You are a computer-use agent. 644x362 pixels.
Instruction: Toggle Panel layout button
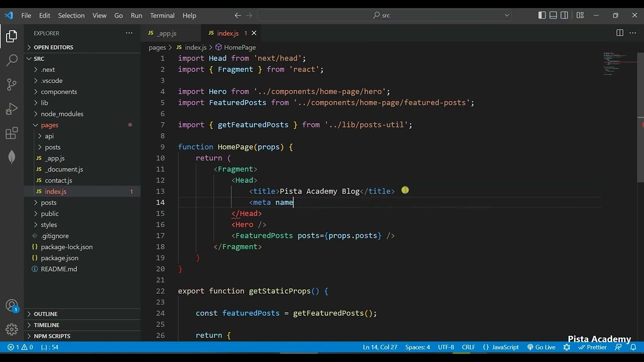(553, 15)
